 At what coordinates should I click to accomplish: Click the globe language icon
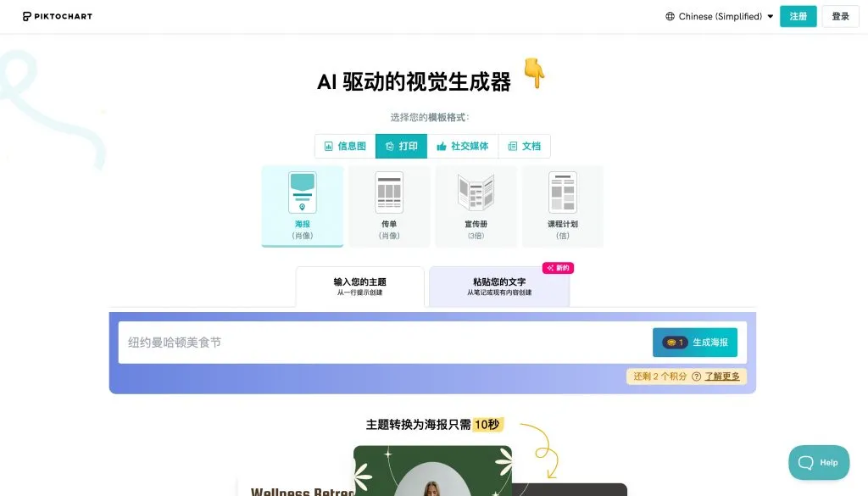[x=670, y=16]
